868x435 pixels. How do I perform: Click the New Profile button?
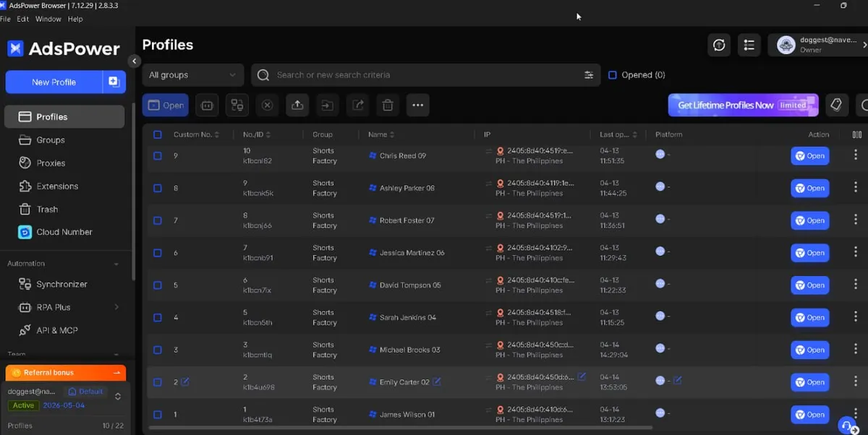[54, 82]
